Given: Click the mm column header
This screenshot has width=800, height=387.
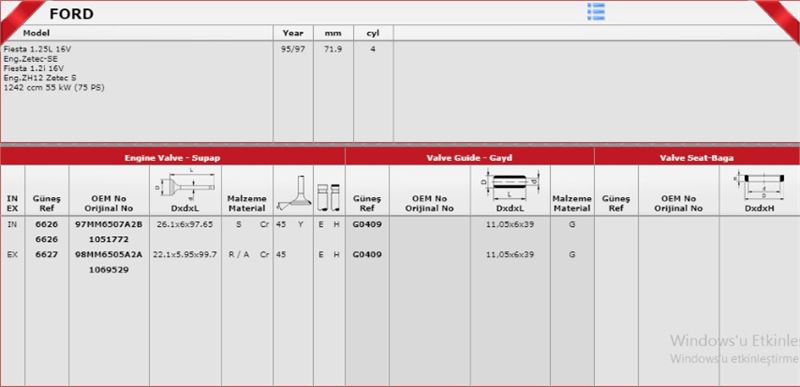Looking at the screenshot, I should pos(333,33).
